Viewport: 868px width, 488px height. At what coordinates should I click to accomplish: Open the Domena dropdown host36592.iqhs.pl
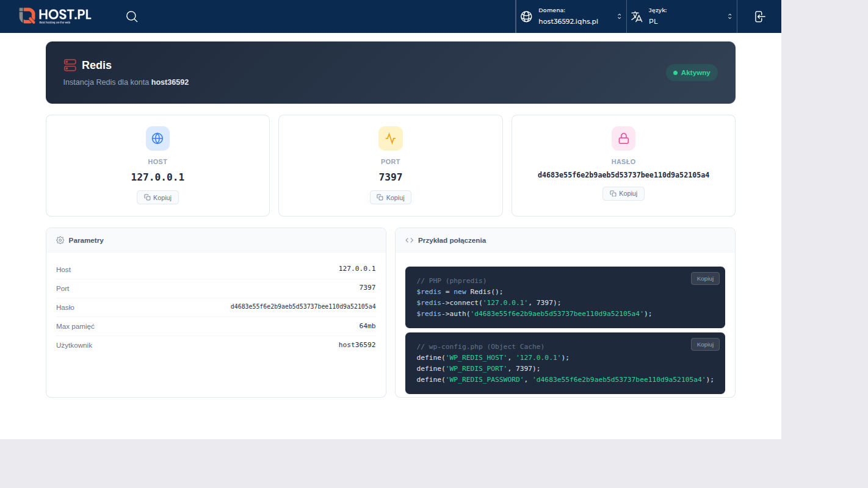[x=571, y=16]
